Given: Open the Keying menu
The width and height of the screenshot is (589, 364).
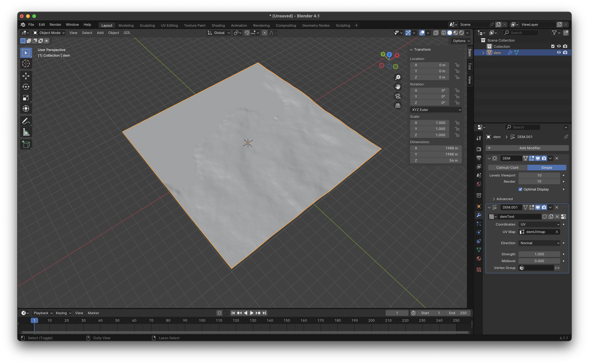Looking at the screenshot, I should pos(63,313).
